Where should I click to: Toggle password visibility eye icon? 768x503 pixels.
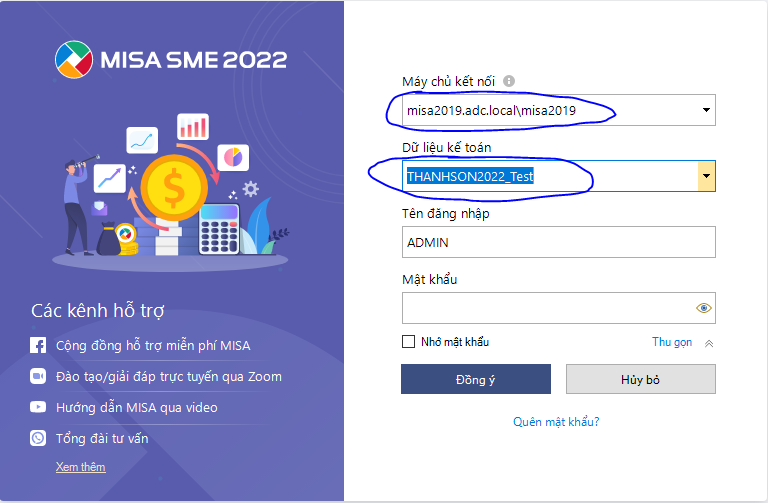704,308
